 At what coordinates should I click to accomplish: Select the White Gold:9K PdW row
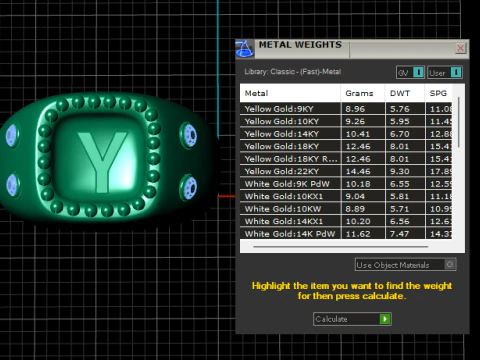point(346,184)
